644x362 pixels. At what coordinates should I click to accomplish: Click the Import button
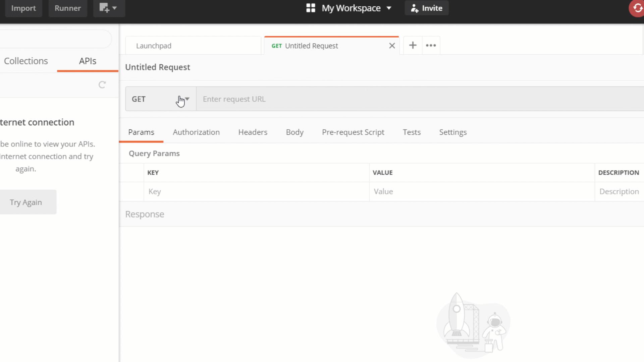coord(23,8)
